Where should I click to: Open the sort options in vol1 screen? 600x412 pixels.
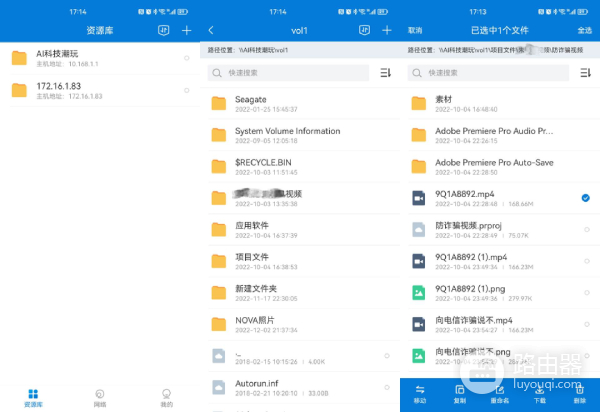point(385,73)
